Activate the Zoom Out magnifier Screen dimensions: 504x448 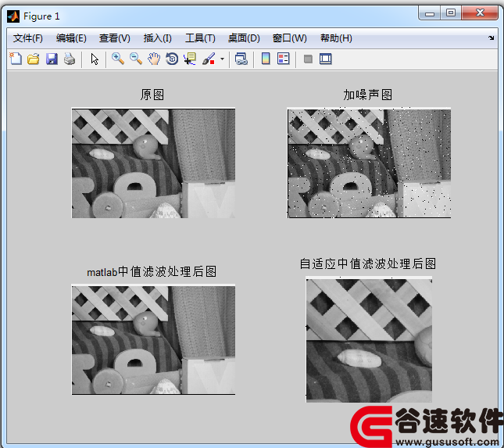[136, 59]
